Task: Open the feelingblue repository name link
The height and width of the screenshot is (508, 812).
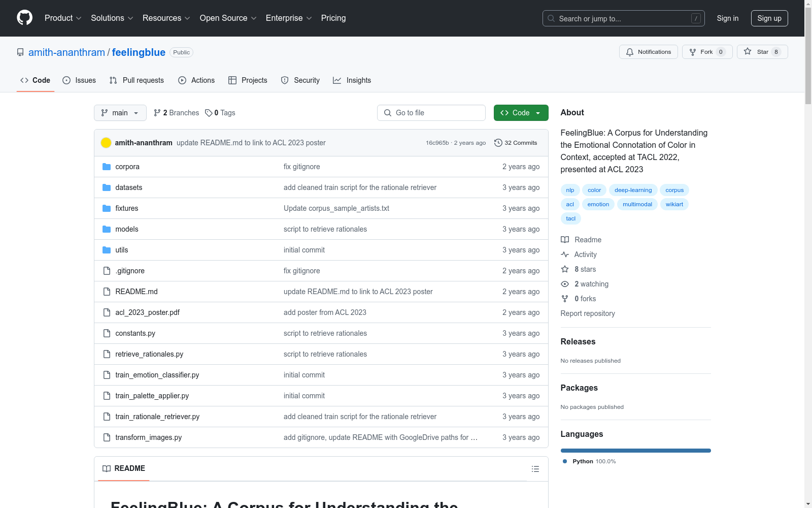Action: pyautogui.click(x=139, y=52)
